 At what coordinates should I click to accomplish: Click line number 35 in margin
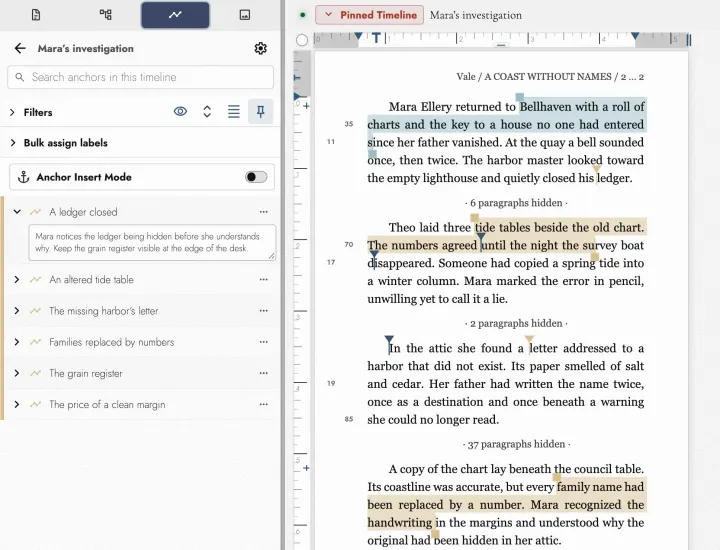pyautogui.click(x=349, y=124)
